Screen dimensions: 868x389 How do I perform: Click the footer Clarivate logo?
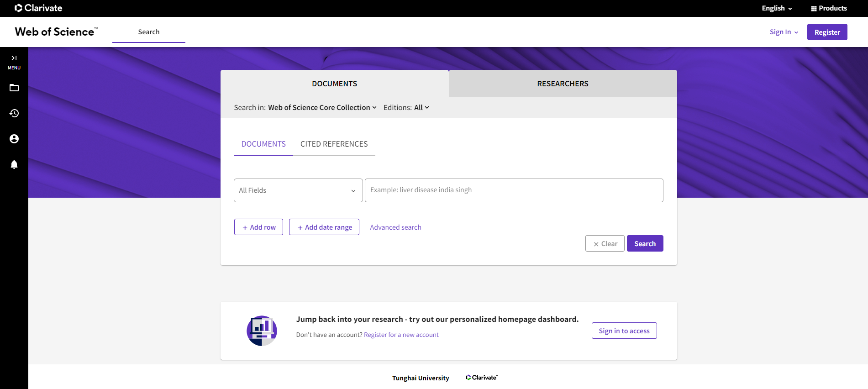tap(482, 378)
